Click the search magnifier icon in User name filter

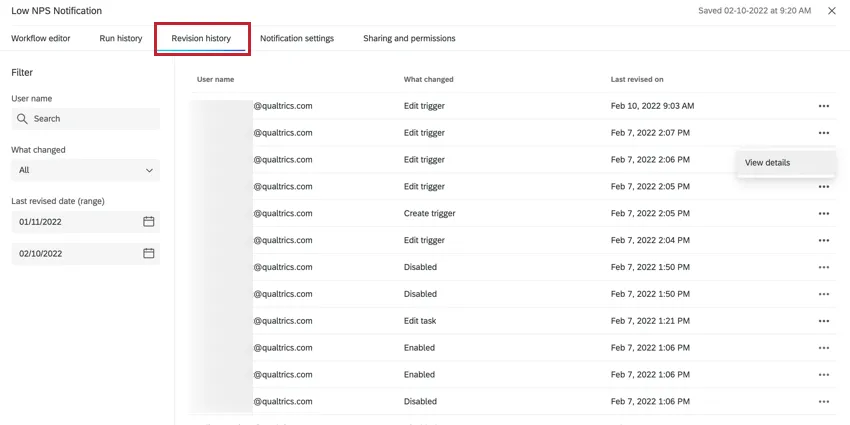[x=22, y=119]
